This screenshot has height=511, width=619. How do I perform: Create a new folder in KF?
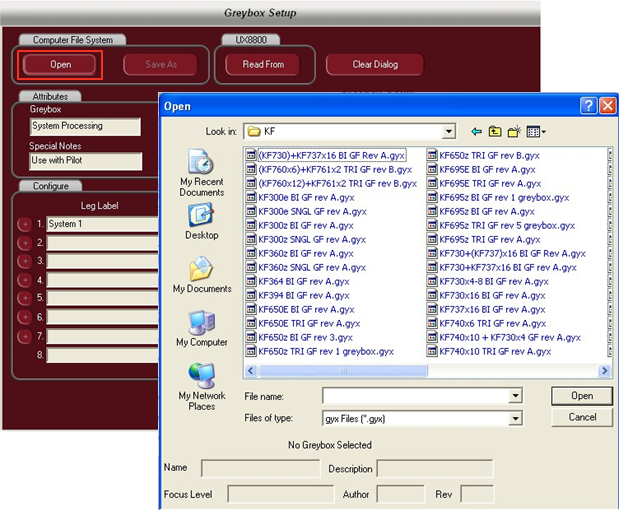[514, 131]
